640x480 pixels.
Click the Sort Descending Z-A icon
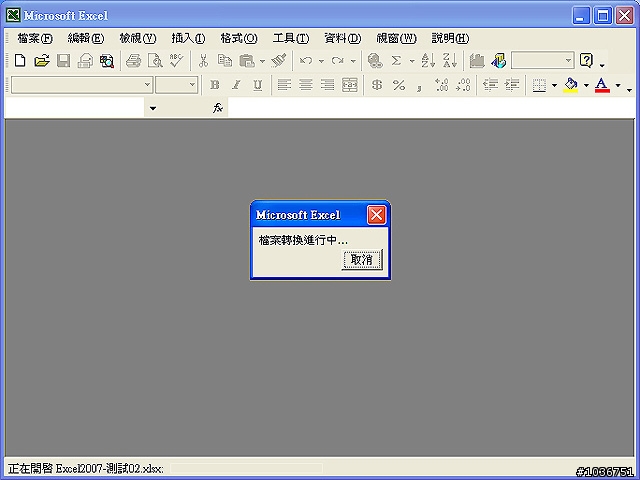click(x=449, y=61)
